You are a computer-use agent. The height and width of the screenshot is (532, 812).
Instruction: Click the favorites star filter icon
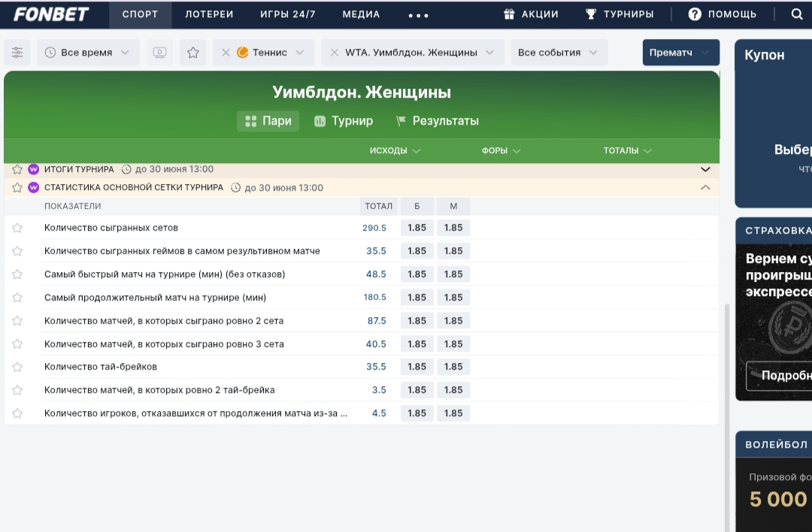click(192, 53)
